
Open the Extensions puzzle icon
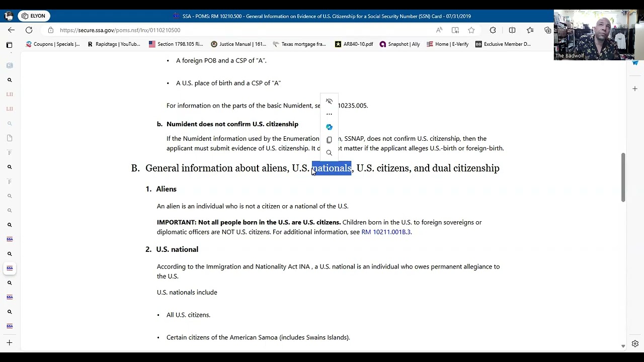pyautogui.click(x=493, y=30)
